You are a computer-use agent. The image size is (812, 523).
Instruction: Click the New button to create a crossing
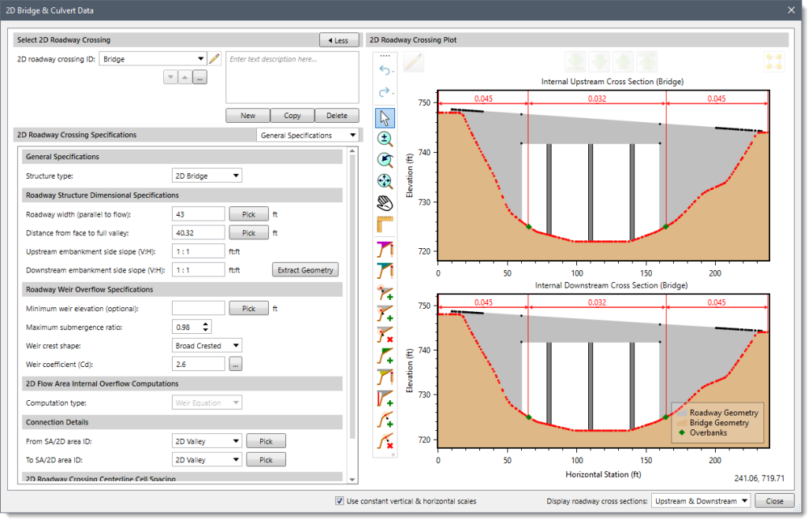coord(248,115)
